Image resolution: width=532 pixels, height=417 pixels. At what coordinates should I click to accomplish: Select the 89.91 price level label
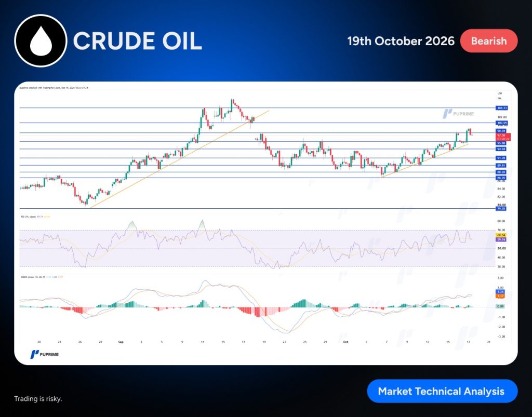[x=501, y=166]
